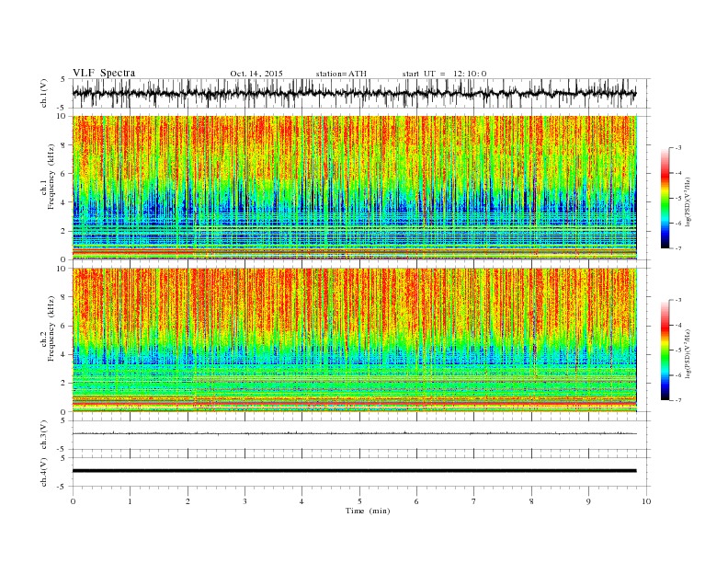Click the "VLF Spectra" plot title

pos(104,73)
